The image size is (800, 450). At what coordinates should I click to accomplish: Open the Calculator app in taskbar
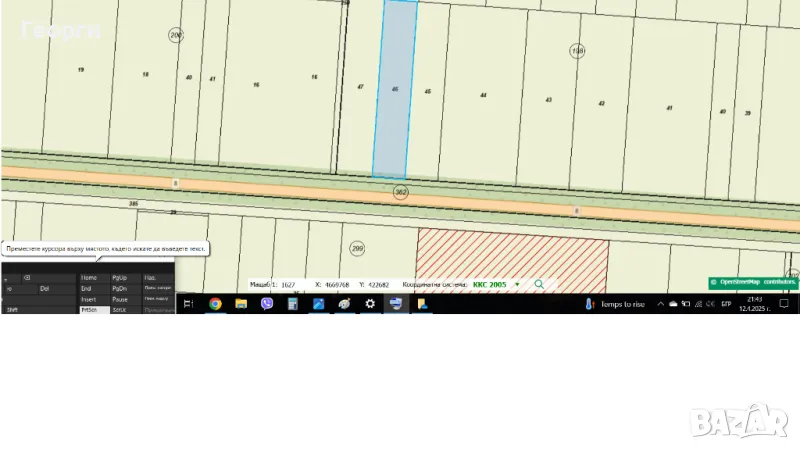293,304
